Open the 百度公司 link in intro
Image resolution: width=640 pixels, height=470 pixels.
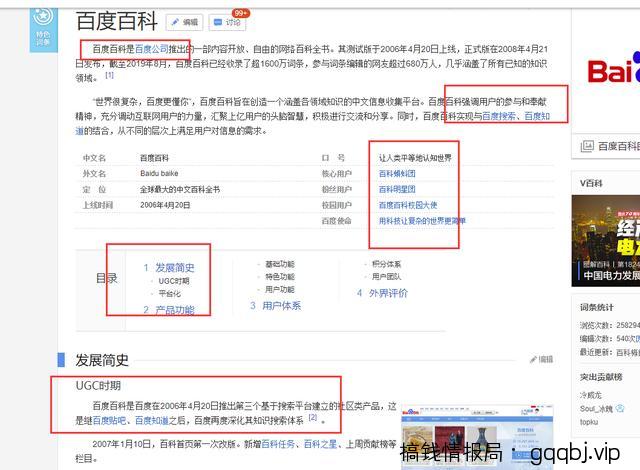(151, 49)
